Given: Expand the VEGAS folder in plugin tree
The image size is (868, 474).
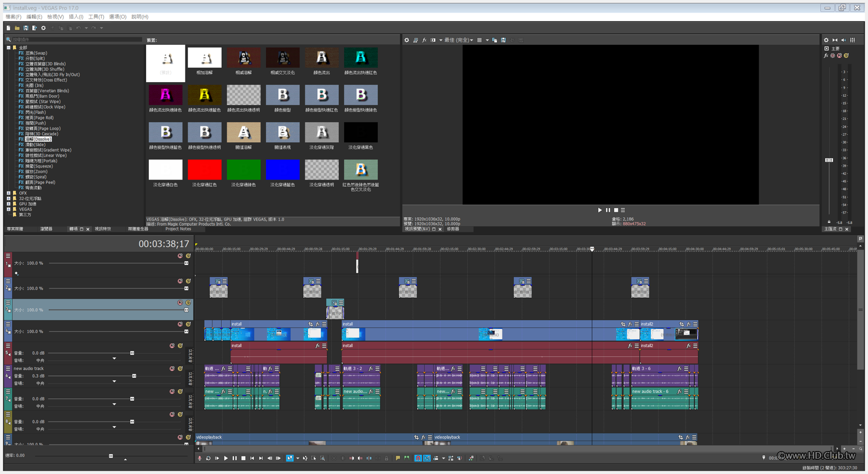Looking at the screenshot, I should pyautogui.click(x=9, y=209).
